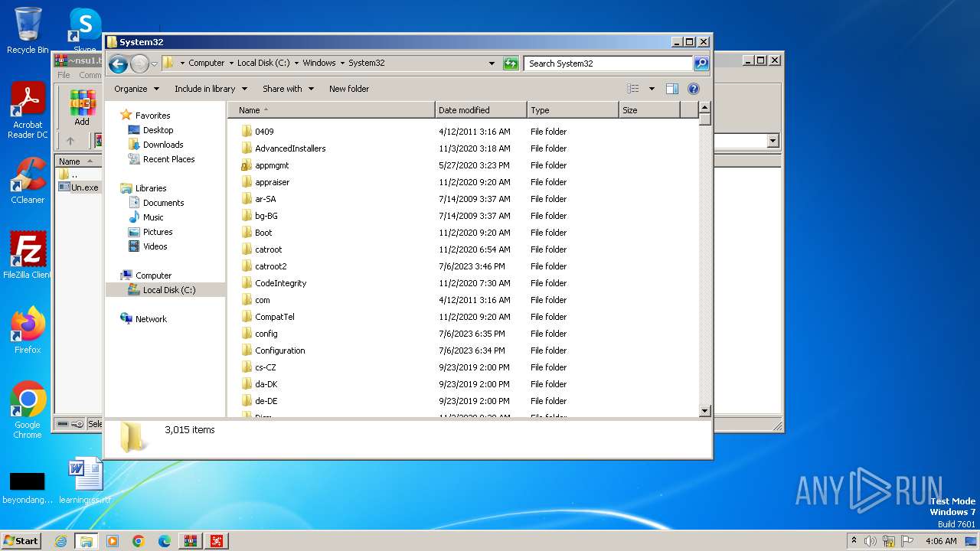Click the file list scroll up arrow

[705, 108]
